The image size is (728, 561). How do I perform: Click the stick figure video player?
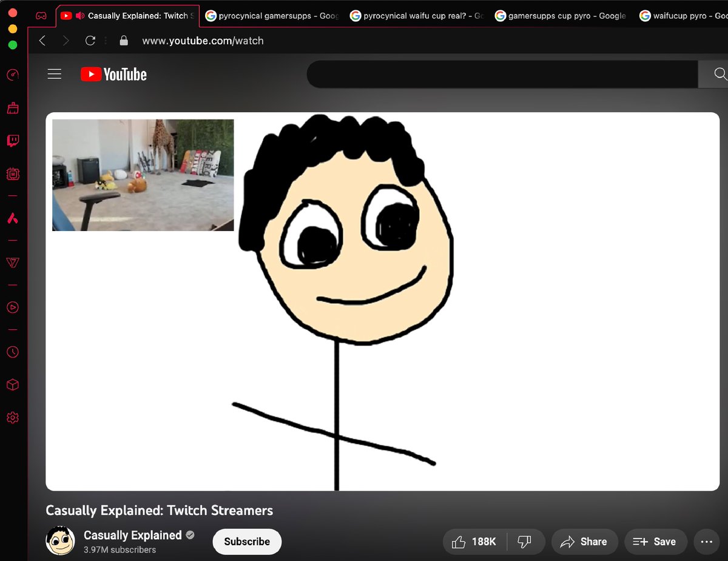pyautogui.click(x=383, y=301)
